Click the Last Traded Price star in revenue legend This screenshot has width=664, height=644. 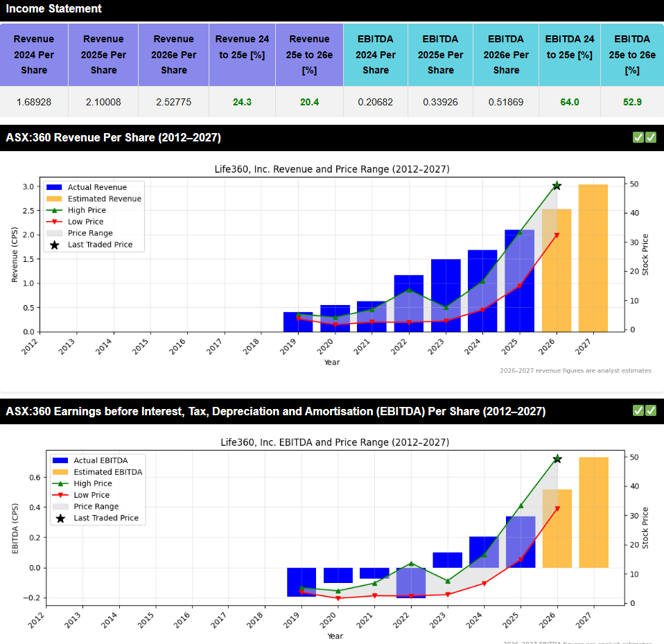pyautogui.click(x=54, y=245)
